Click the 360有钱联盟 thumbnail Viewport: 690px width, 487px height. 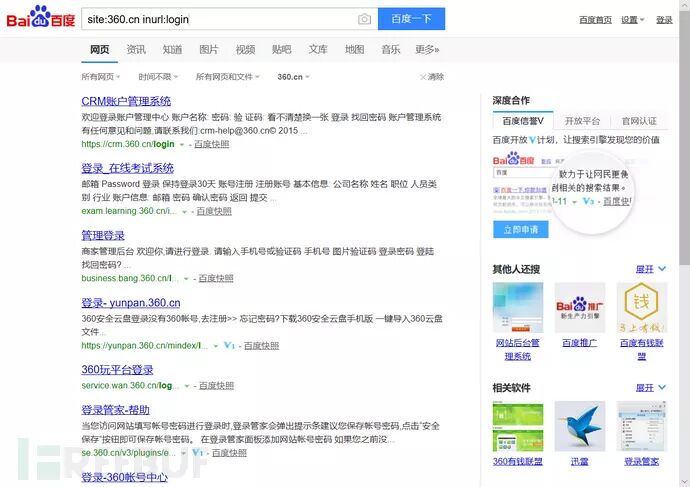(x=518, y=426)
